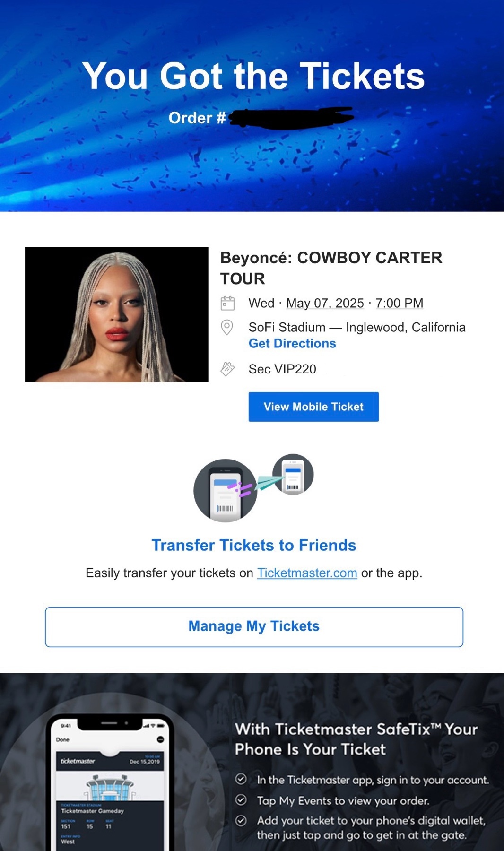Image resolution: width=504 pixels, height=851 pixels.
Task: Click the location pin icon beside SoFi Stadium
Action: 227,327
